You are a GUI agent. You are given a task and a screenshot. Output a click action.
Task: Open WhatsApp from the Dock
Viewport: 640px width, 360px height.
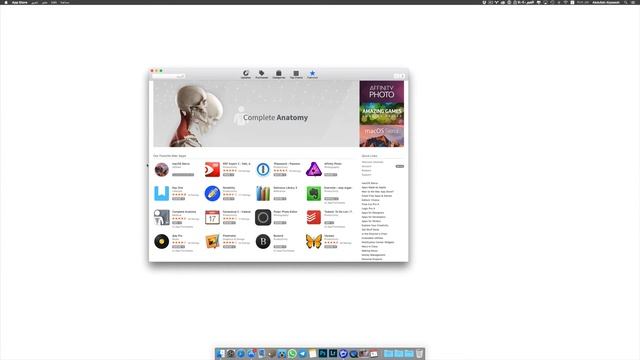[292, 353]
